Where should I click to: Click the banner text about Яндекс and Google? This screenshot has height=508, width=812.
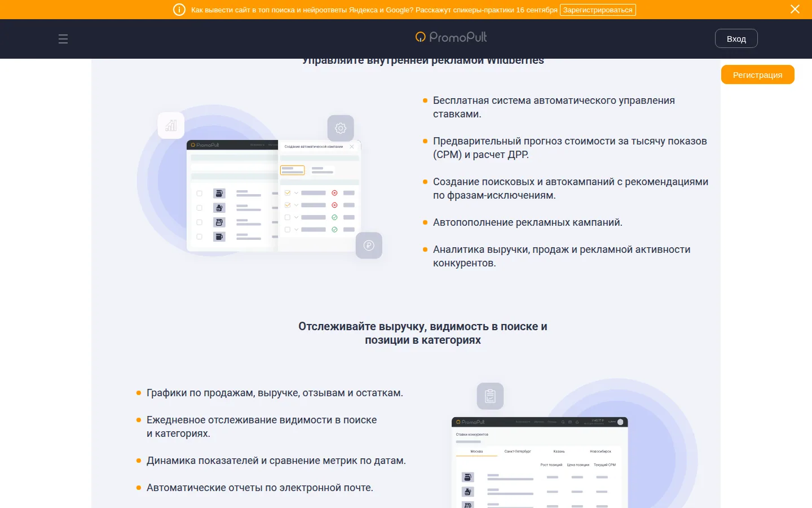(374, 10)
